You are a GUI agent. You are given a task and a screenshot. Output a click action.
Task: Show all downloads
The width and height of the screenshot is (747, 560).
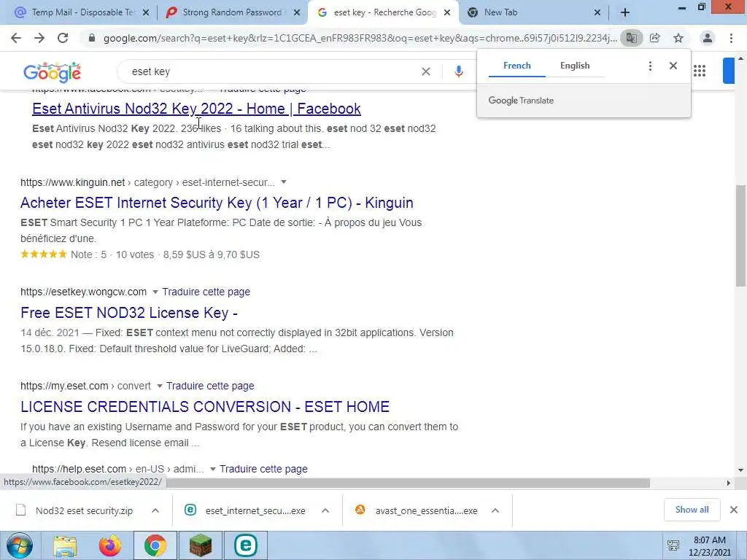click(x=692, y=510)
